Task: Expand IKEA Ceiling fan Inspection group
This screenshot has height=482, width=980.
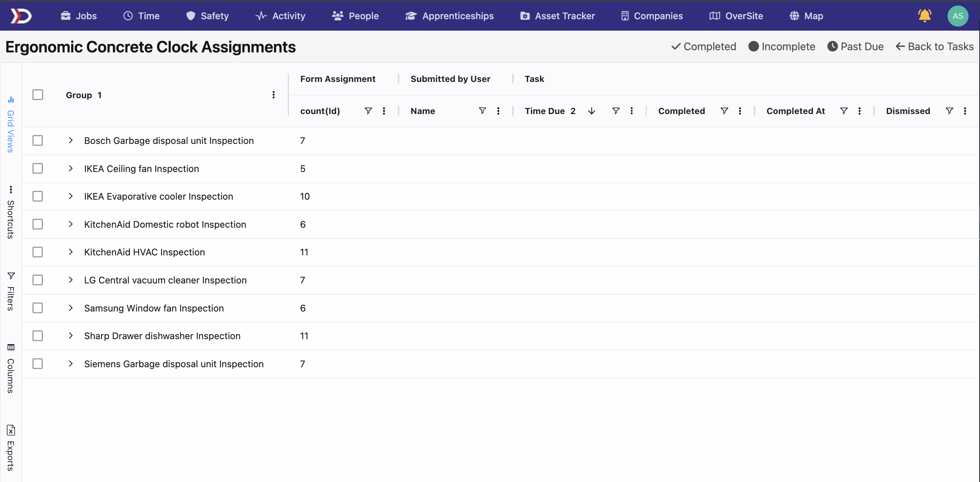Action: [x=70, y=168]
